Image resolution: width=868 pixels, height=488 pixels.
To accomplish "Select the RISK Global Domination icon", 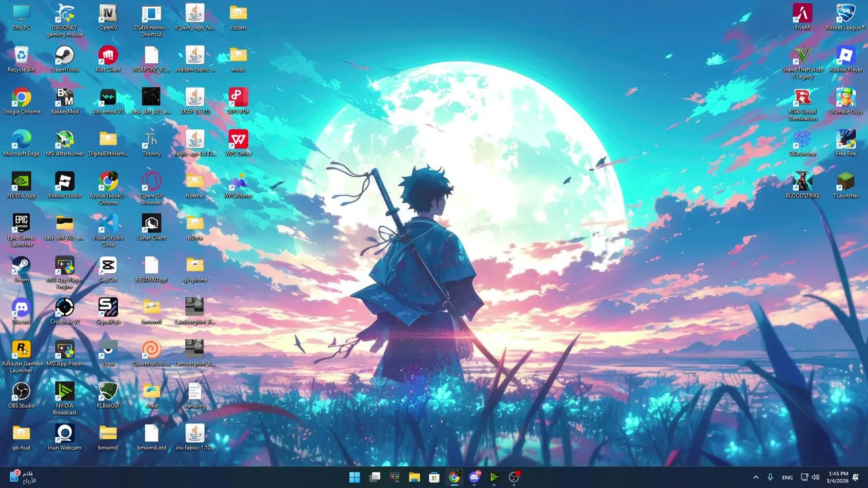I will pos(802,104).
